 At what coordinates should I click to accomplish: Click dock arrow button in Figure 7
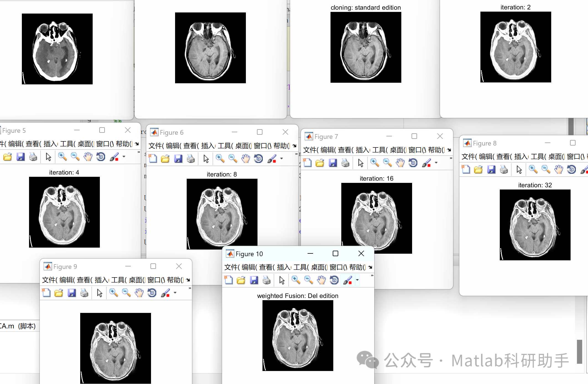coord(449,150)
